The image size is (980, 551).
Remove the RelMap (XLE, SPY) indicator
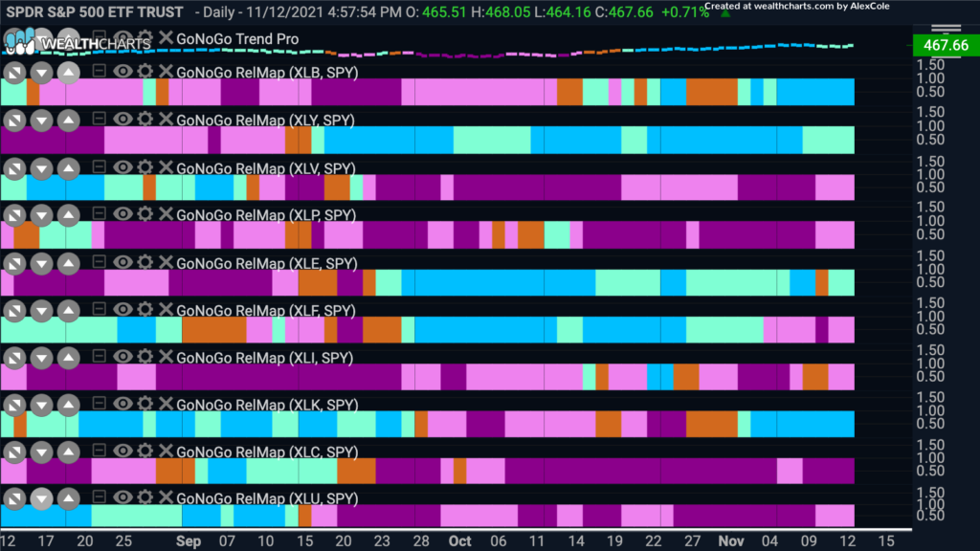[x=166, y=262]
